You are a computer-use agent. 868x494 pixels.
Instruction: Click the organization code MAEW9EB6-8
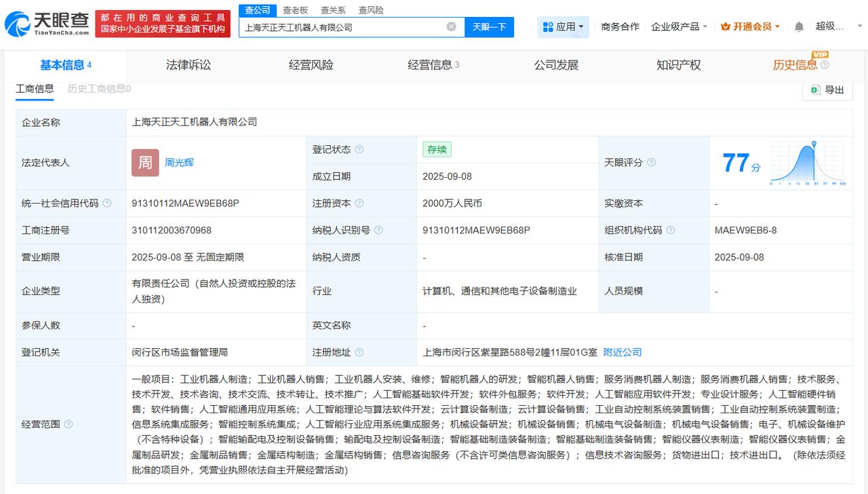click(x=746, y=231)
